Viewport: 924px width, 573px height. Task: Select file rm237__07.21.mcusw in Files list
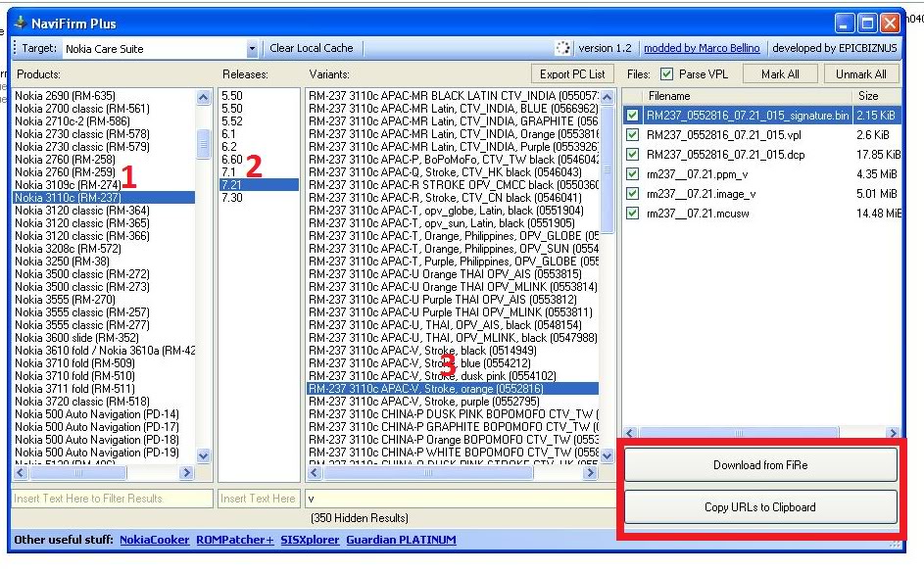click(x=698, y=214)
